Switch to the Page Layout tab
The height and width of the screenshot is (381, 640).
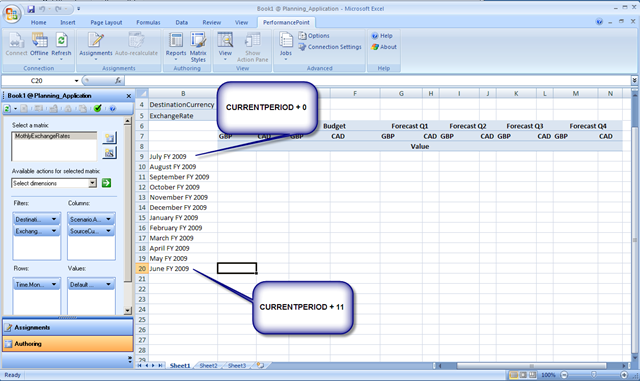click(106, 22)
